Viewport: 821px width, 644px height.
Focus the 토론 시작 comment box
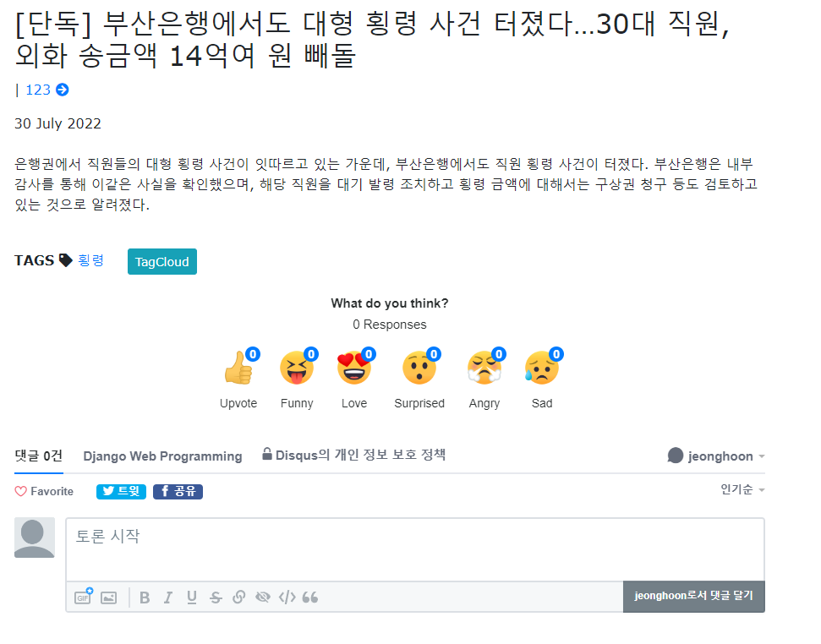pyautogui.click(x=415, y=549)
